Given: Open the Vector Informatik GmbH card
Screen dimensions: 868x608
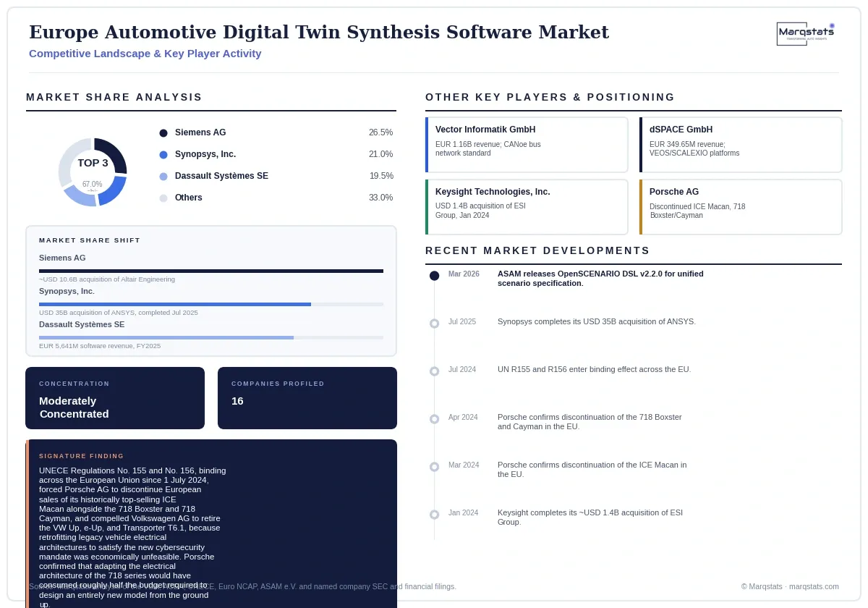Looking at the screenshot, I should 527,145.
